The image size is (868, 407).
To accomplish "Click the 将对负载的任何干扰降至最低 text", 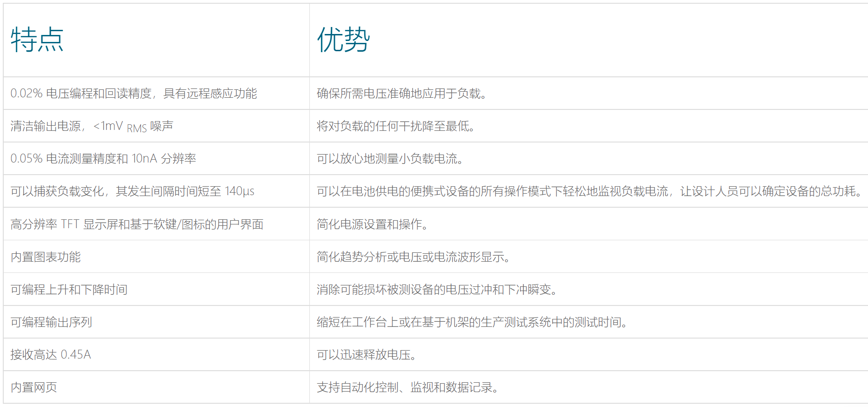I will tap(395, 126).
